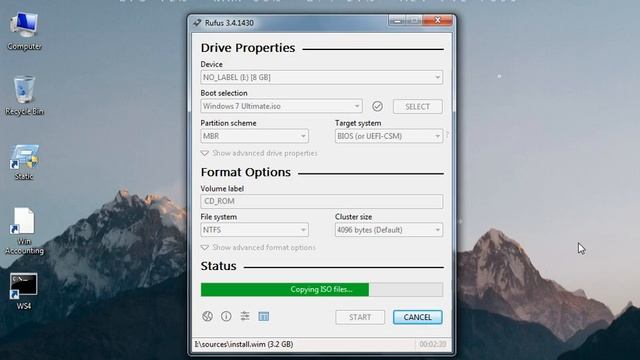
Task: Click the Target system help question mark
Action: (447, 134)
